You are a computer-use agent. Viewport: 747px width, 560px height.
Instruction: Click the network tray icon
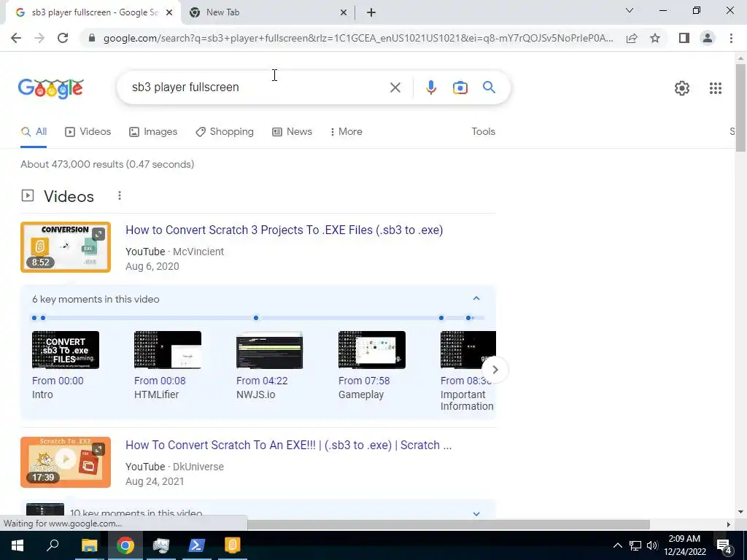[635, 545]
